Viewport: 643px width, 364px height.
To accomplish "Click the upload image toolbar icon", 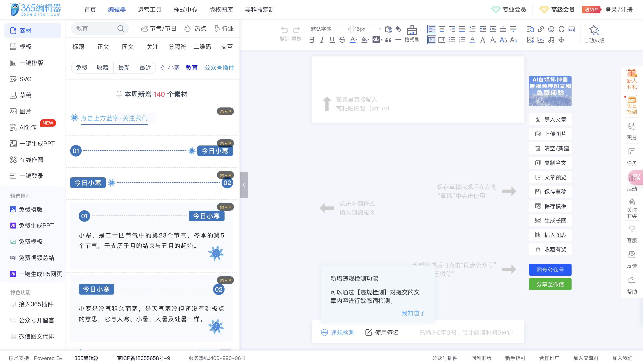I will (531, 40).
